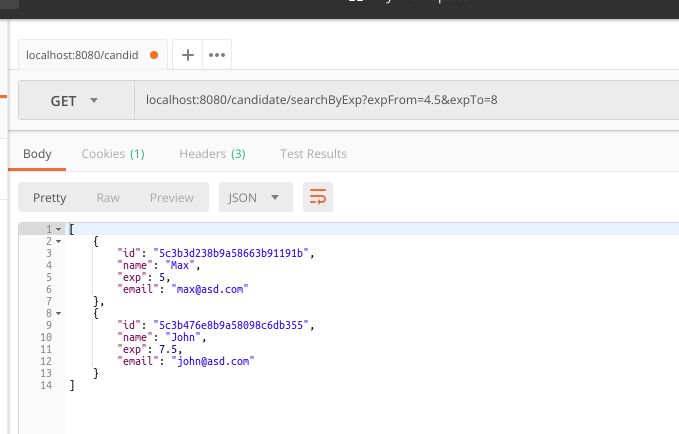This screenshot has width=679, height=434.
Task: Toggle line wrap in response body
Action: (318, 197)
